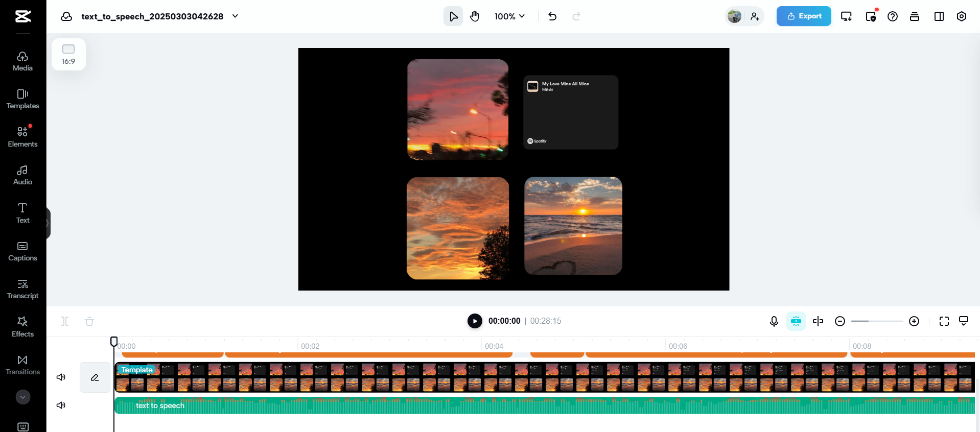The width and height of the screenshot is (980, 432).
Task: Click the timeline split-at-playhead icon
Action: (x=818, y=321)
